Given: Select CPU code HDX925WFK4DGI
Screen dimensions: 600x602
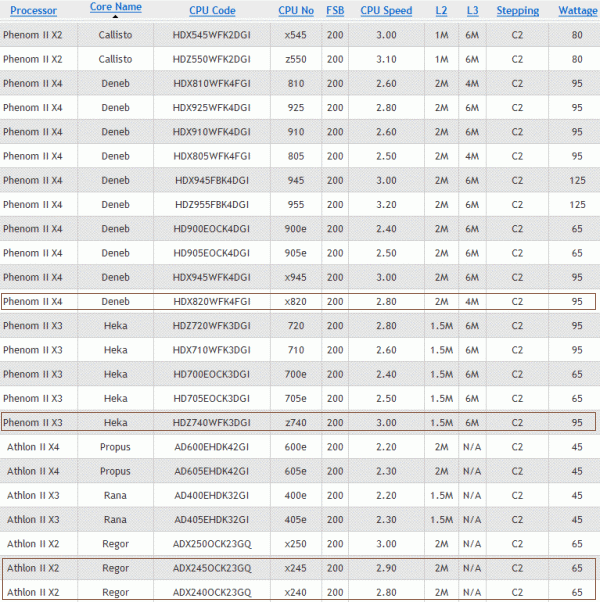Looking at the screenshot, I should click(x=212, y=108).
